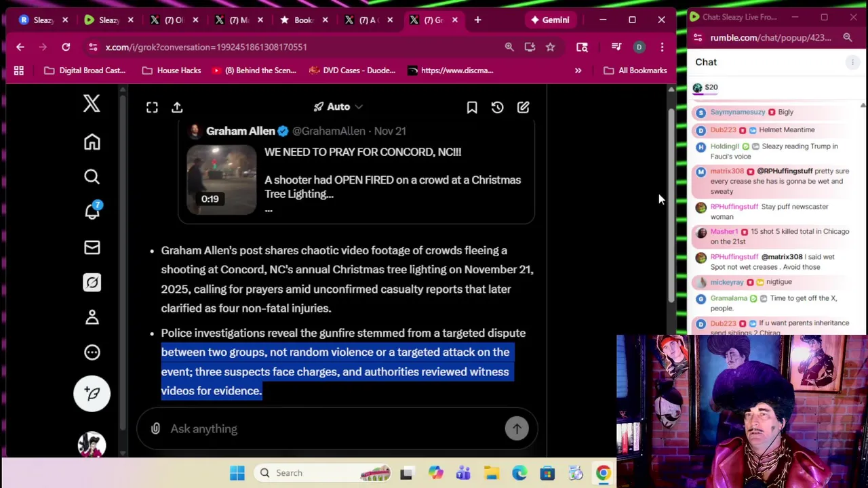Open Chrome apps grid icon
868x488 pixels.
pos(19,70)
